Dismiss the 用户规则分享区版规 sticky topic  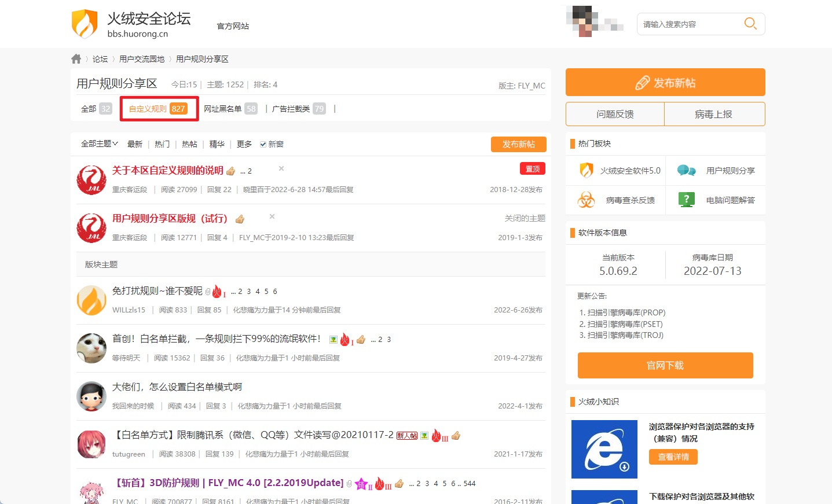coord(272,216)
